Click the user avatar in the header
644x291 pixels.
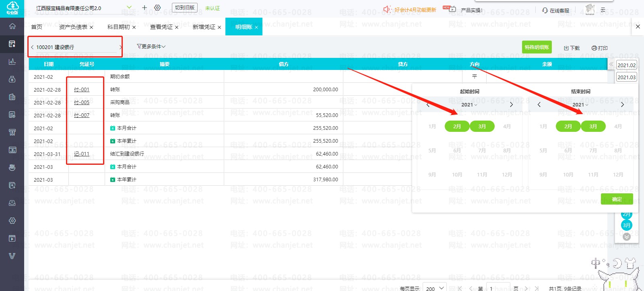[590, 9]
